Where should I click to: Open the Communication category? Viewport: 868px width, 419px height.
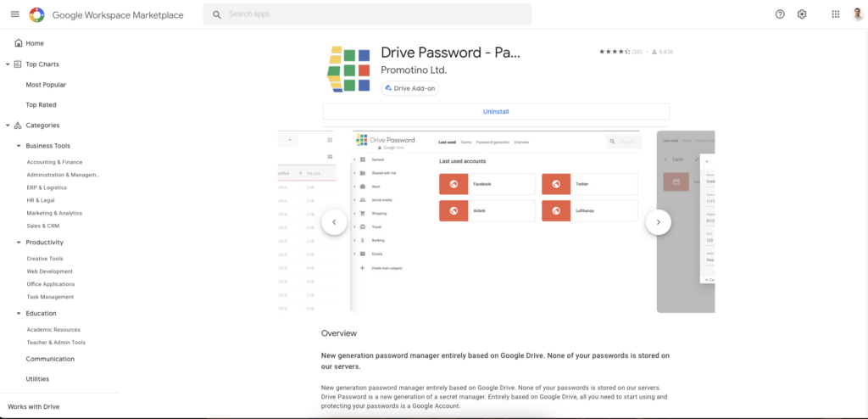(x=50, y=359)
